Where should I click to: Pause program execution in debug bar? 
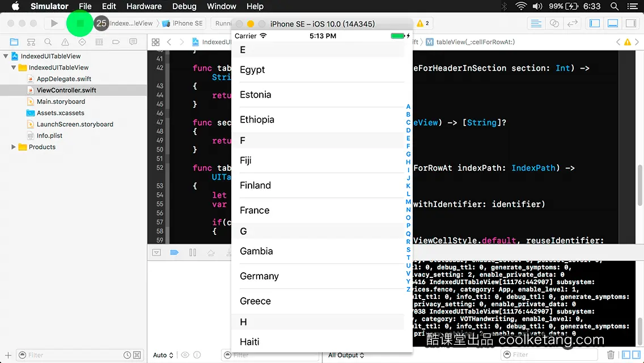point(193,252)
